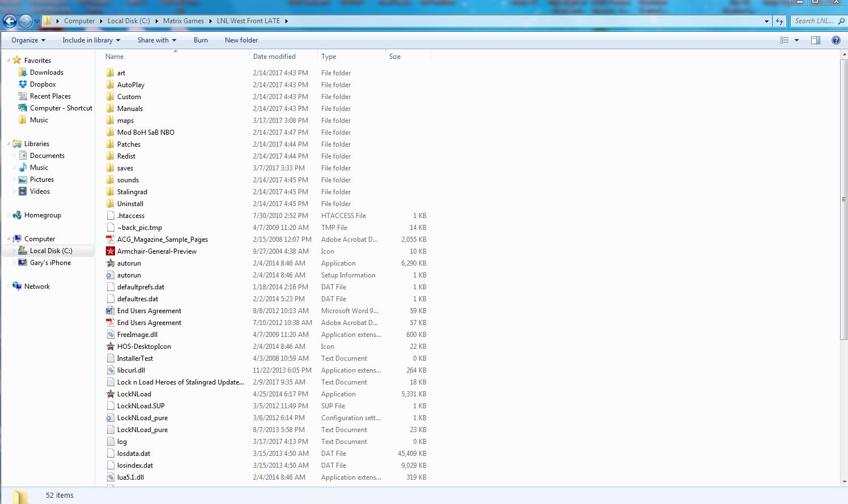Click the Refresh button beside the address bar
848x504 pixels.
(780, 21)
